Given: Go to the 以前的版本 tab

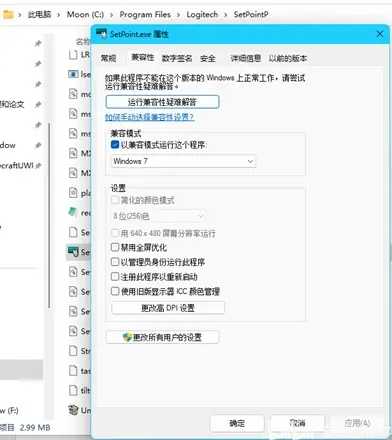Looking at the screenshot, I should [x=288, y=58].
